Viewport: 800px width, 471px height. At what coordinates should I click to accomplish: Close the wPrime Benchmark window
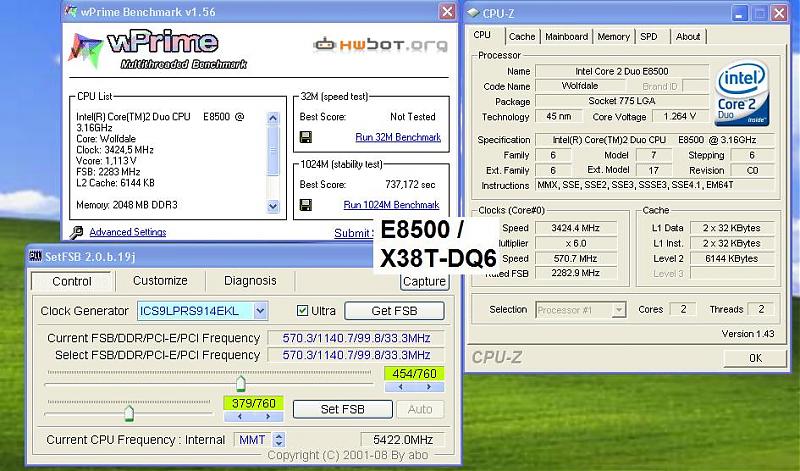[x=447, y=11]
